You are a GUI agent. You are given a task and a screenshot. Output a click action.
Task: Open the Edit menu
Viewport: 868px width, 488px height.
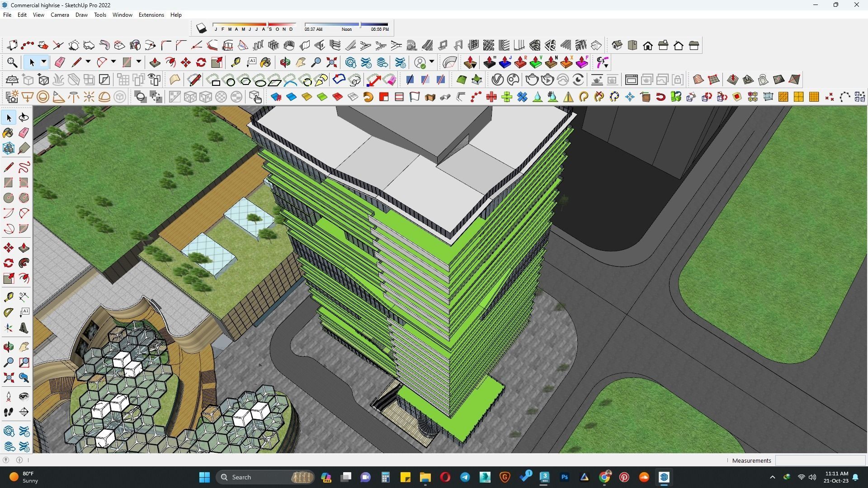coord(22,15)
